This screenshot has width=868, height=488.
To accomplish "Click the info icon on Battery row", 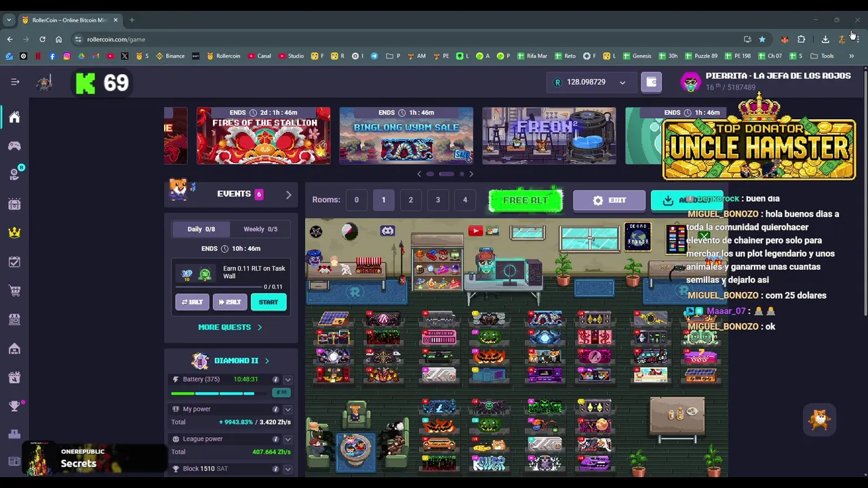I will pyautogui.click(x=275, y=380).
